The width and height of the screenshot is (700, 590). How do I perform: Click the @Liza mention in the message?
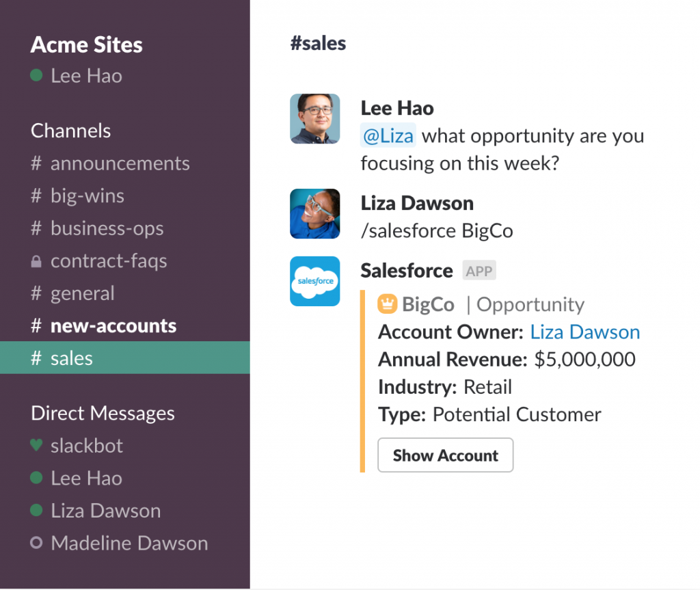tap(388, 136)
